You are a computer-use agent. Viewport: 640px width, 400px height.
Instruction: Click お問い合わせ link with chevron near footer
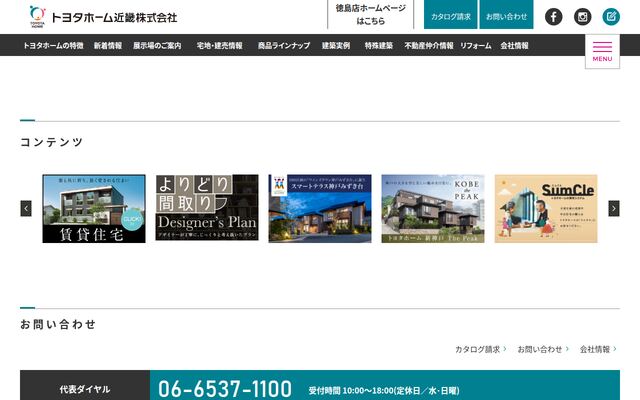coord(543,349)
